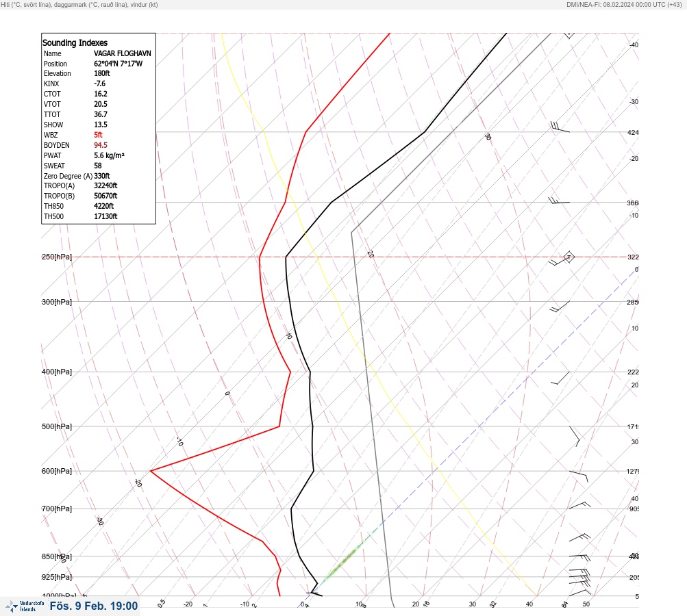This screenshot has width=687, height=616.
Task: Click the position value 62°04'N 7°17'W
Action: (x=118, y=64)
